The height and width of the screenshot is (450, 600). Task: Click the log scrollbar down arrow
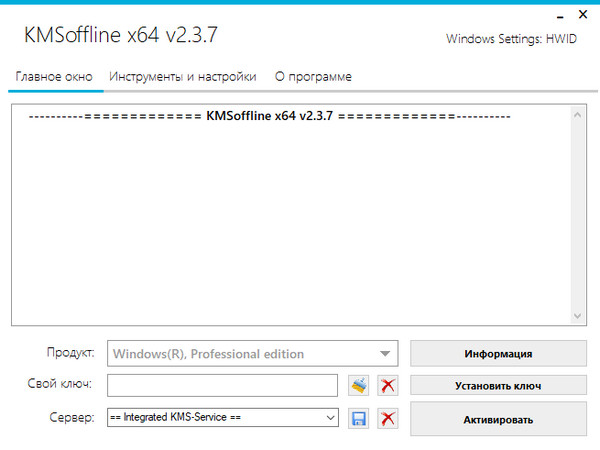577,316
